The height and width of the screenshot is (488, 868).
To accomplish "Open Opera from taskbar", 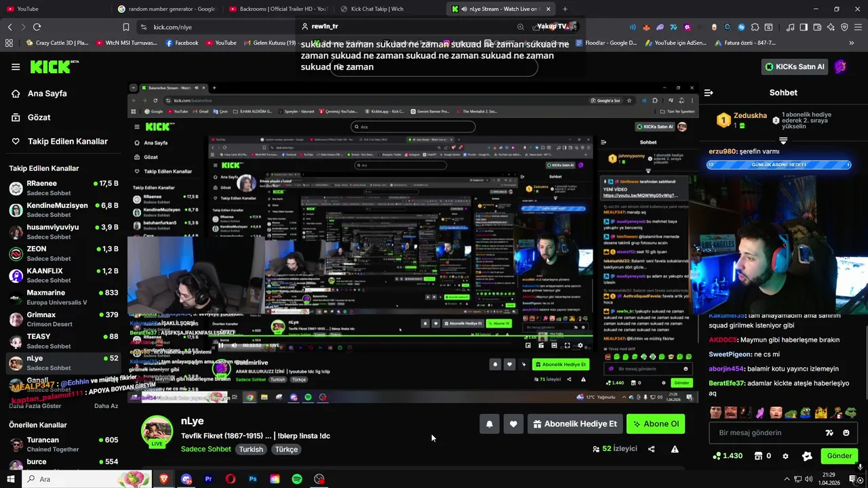I will coord(231,479).
